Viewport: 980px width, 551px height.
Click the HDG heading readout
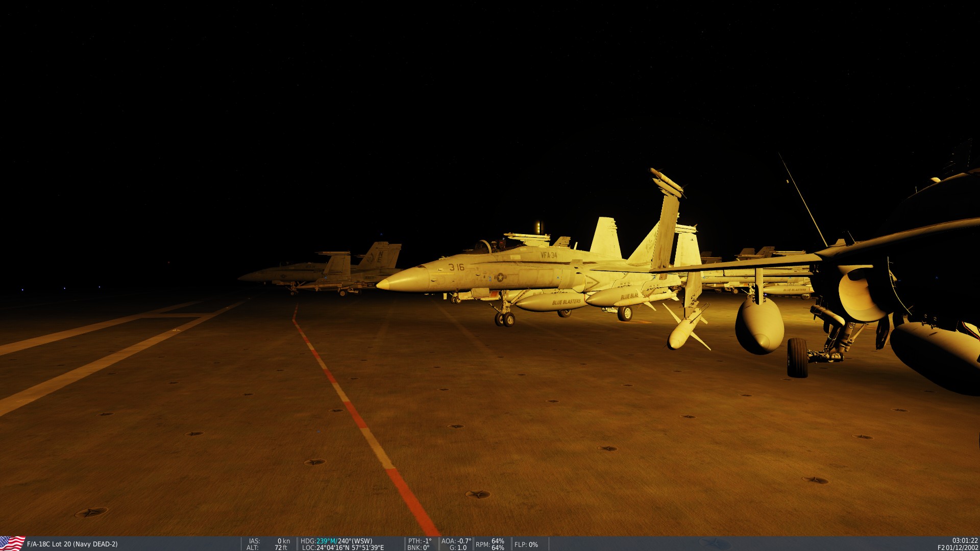(x=336, y=541)
